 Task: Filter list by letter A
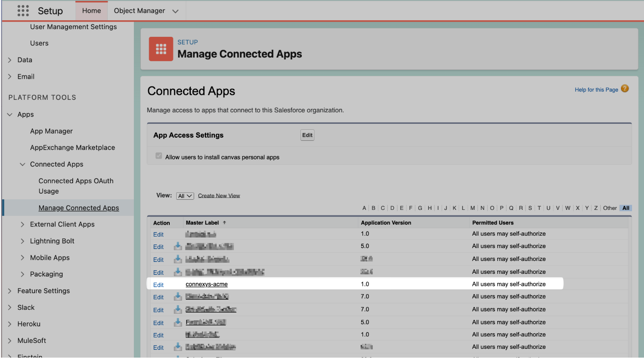tap(364, 208)
